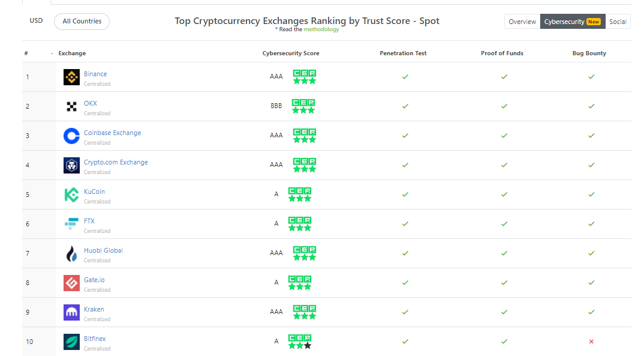This screenshot has width=644, height=356.
Task: Switch to the Overview tab
Action: [x=522, y=22]
